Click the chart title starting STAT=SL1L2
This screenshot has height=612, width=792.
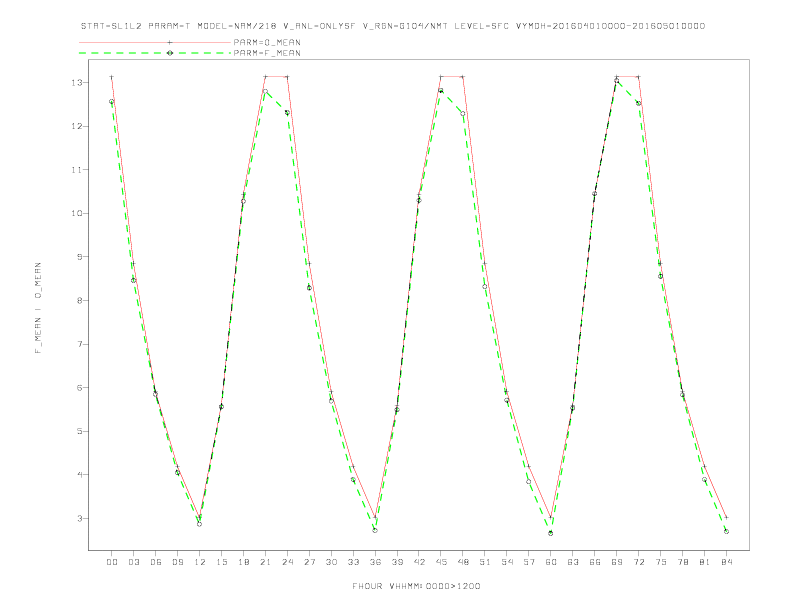(393, 26)
